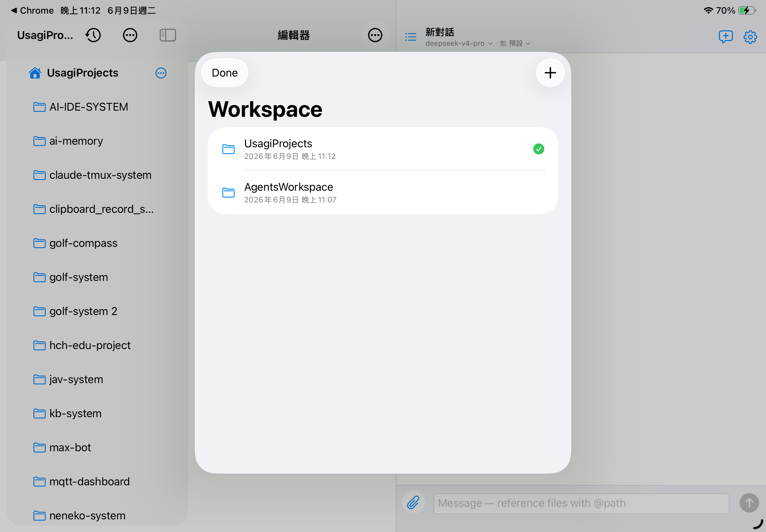
Task: Open the settings gear
Action: [750, 37]
